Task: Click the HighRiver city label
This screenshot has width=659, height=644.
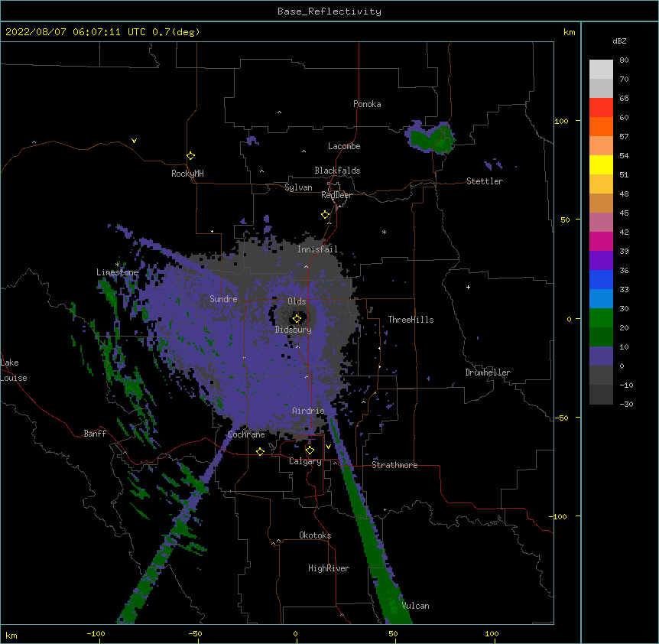Action: tap(329, 568)
